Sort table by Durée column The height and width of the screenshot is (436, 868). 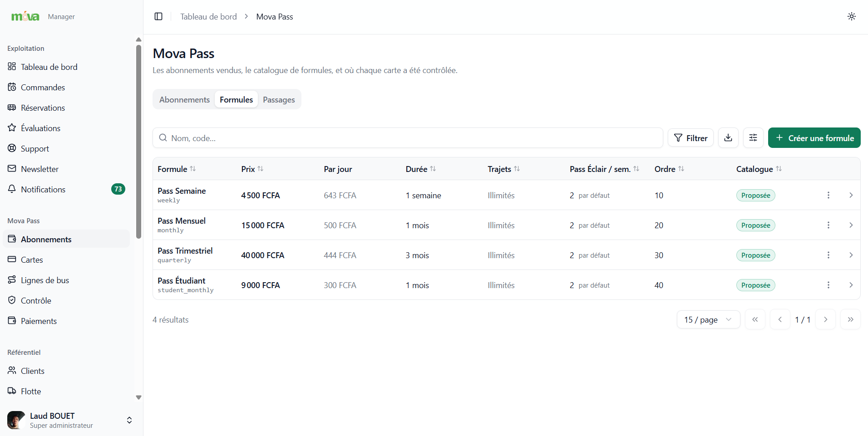tap(421, 169)
